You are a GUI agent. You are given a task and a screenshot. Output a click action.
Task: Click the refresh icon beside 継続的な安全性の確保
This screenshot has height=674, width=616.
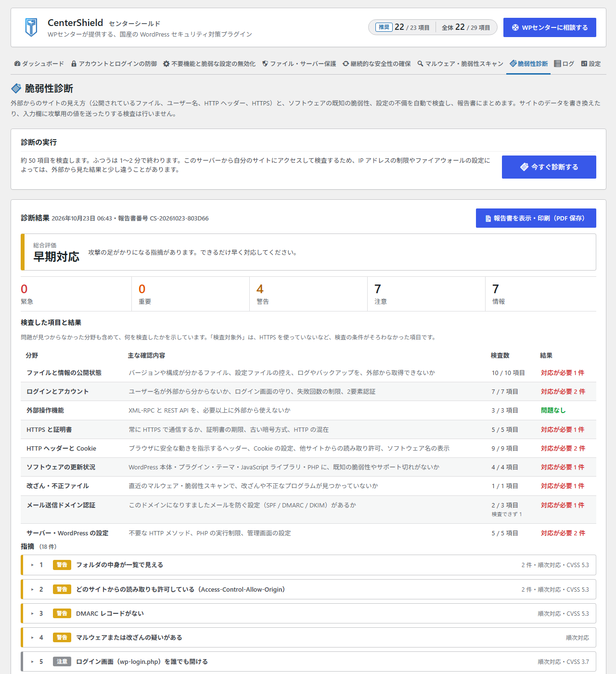(x=346, y=64)
